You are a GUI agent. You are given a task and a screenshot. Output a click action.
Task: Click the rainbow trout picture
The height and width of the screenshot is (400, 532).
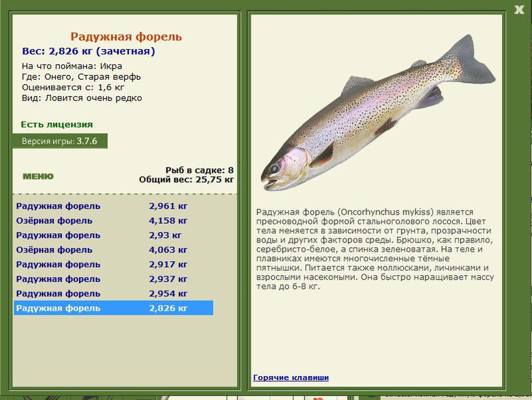[x=378, y=112]
